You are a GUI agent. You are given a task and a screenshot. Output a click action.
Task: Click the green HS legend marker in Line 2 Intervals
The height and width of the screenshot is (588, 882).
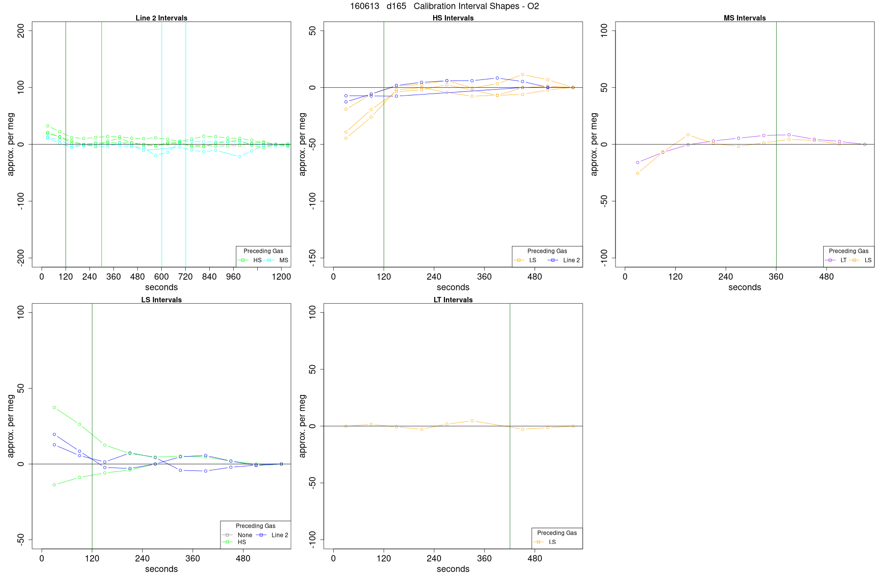pos(244,260)
